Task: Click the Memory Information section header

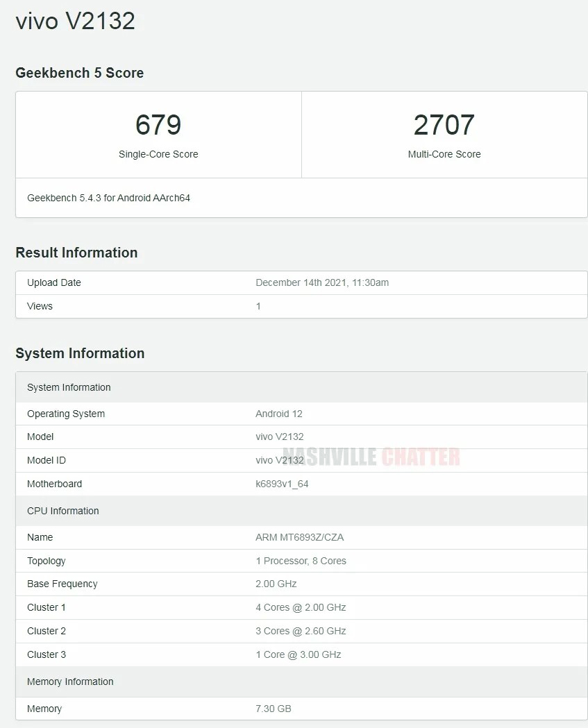Action: point(70,682)
